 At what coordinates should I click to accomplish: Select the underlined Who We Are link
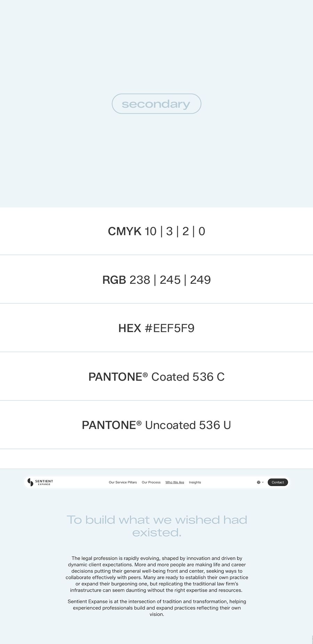[175, 482]
